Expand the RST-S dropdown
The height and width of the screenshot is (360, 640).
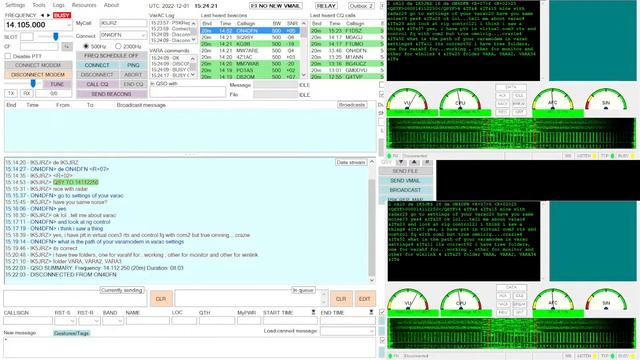click(x=72, y=321)
